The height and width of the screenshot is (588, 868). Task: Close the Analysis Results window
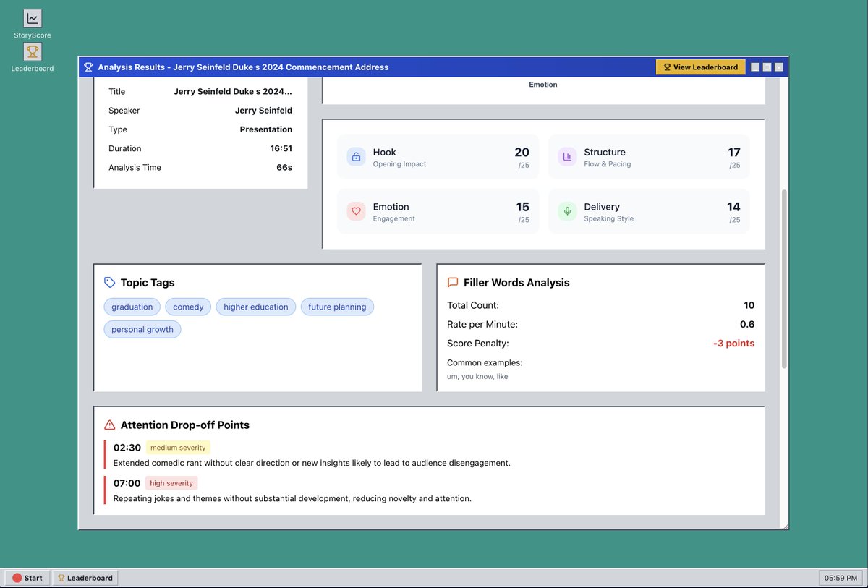[x=779, y=67]
